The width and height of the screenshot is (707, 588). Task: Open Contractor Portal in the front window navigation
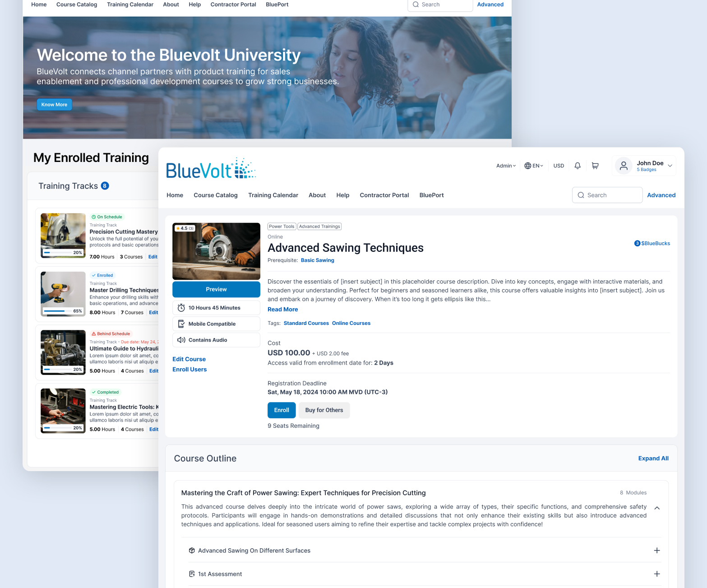[x=384, y=195]
